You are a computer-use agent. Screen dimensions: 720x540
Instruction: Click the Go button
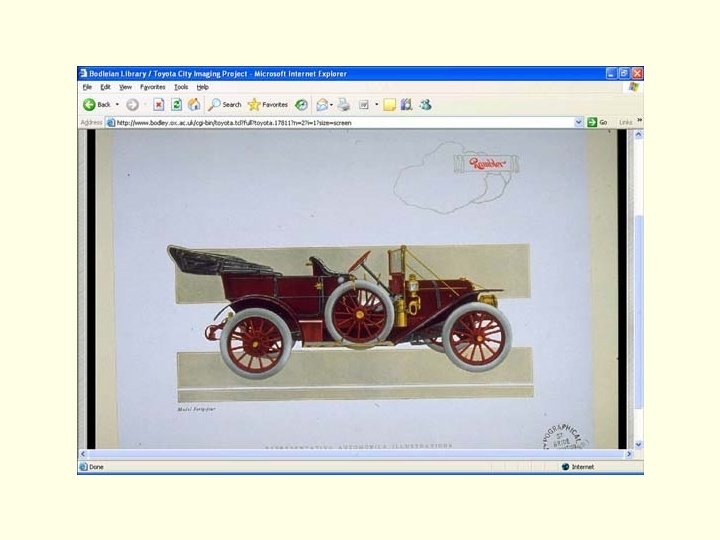[597, 122]
